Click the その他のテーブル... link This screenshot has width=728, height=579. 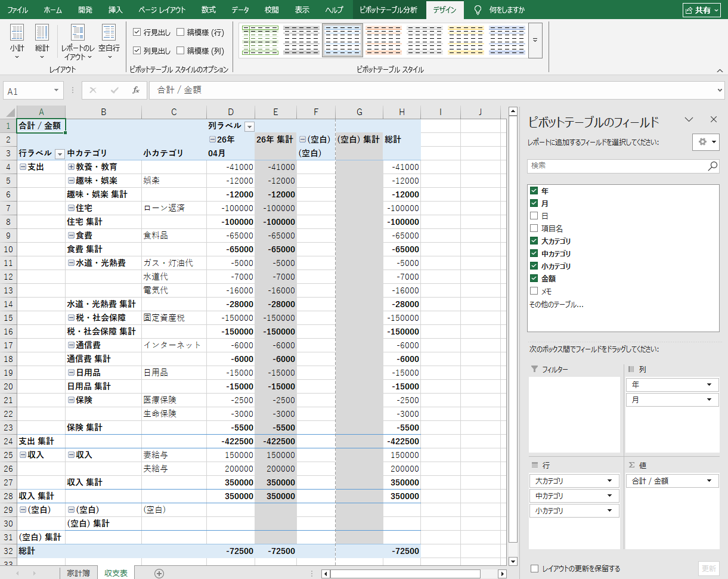point(556,305)
